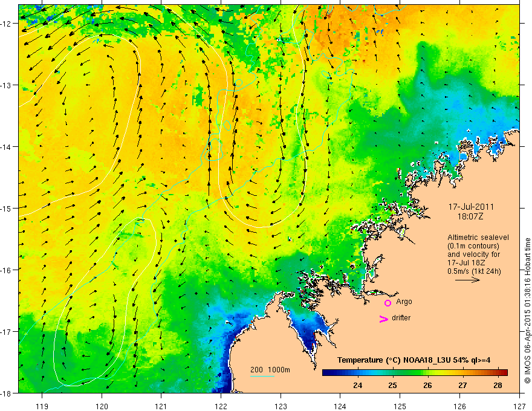Click the 'Altimetric sealevel' legend line
The height and width of the screenshot is (411, 532).
tap(478, 238)
